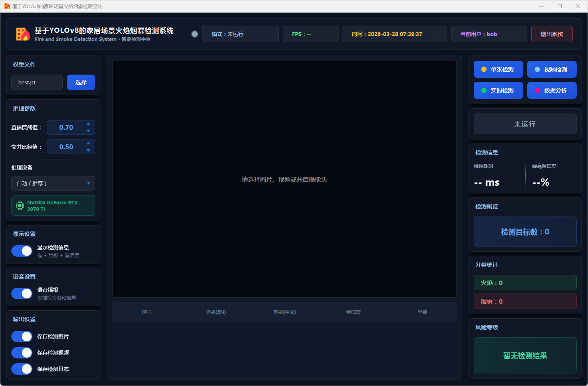This screenshot has height=386, width=588.
Task: Decrease IoU threshold with down arrow
Action: (88, 150)
